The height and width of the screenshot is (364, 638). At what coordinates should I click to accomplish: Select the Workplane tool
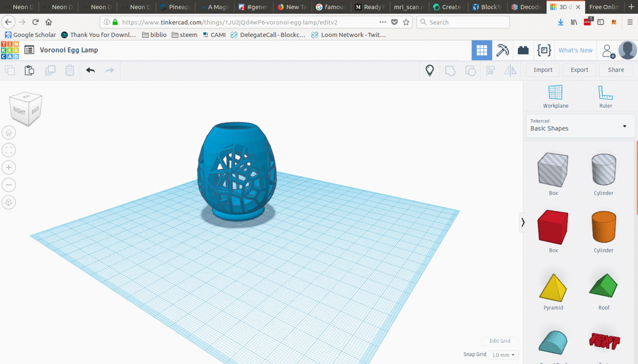click(556, 96)
